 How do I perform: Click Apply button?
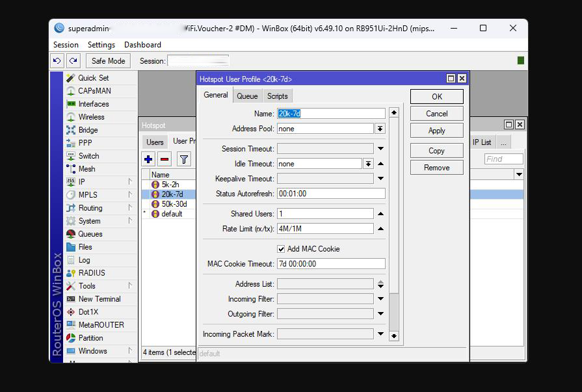pos(437,131)
